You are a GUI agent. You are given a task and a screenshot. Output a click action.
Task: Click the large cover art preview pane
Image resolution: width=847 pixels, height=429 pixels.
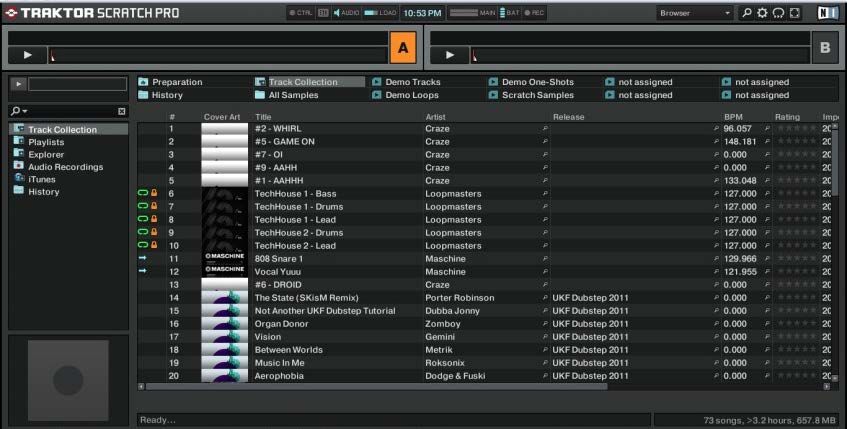point(69,380)
